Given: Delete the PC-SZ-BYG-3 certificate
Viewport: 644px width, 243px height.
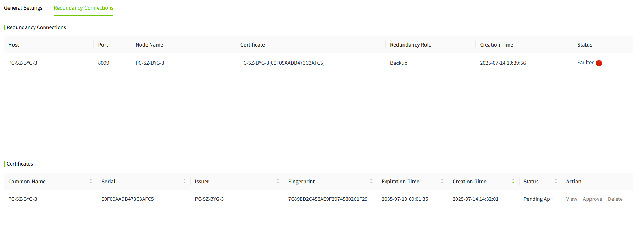Looking at the screenshot, I should tap(615, 199).
